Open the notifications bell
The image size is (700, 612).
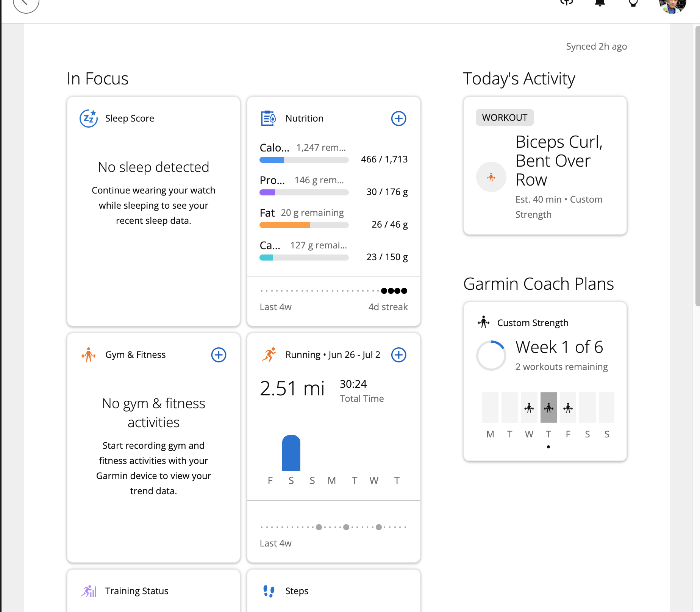point(600,3)
